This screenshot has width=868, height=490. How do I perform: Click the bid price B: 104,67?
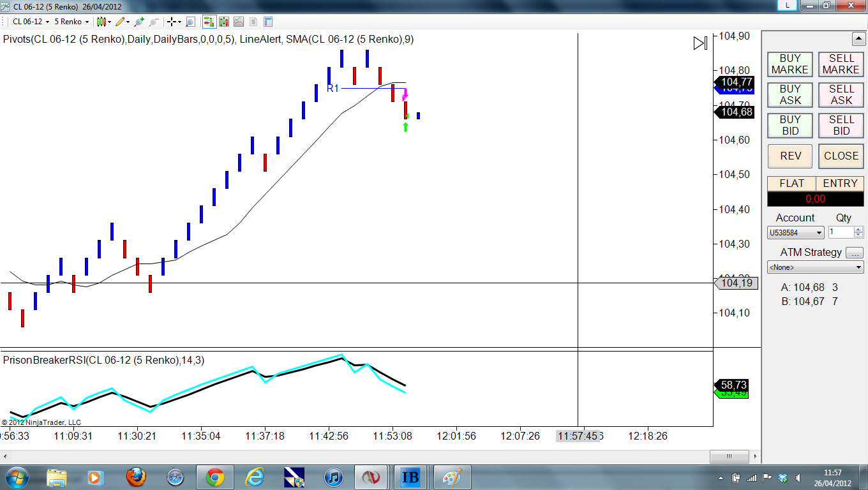[x=802, y=302]
